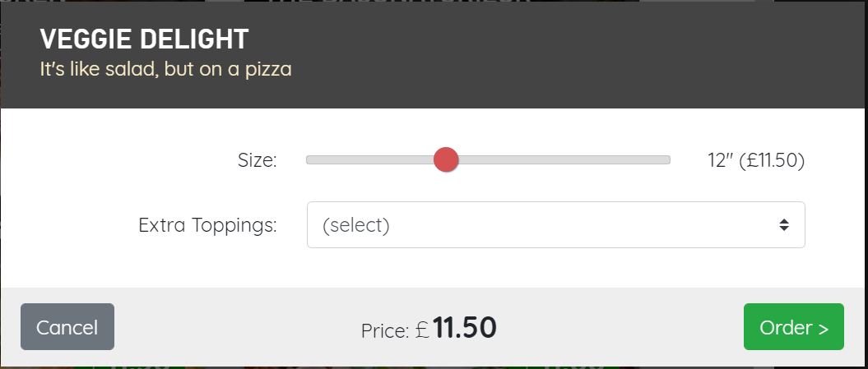The height and width of the screenshot is (369, 868).
Task: Click the "Price:" label in the footer
Action: coord(384,331)
